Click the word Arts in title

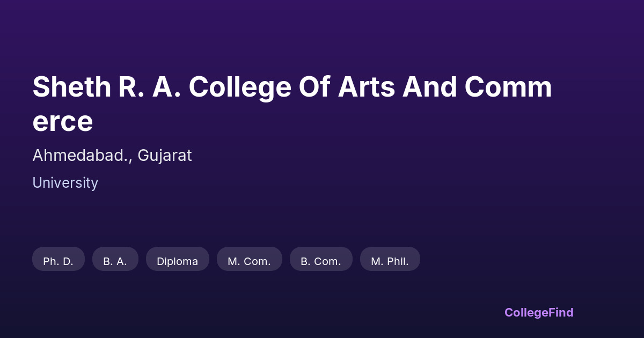[x=365, y=87]
